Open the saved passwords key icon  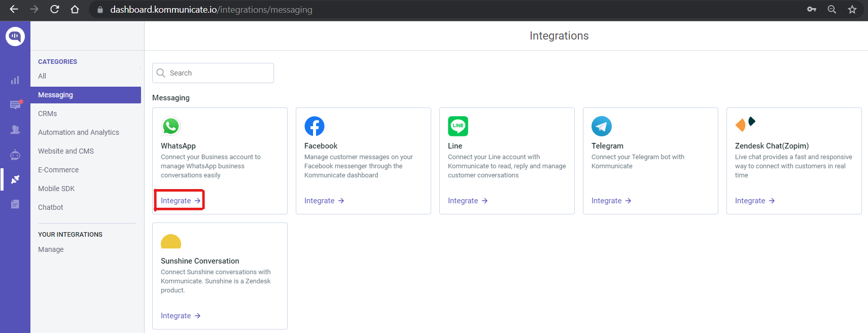812,9
